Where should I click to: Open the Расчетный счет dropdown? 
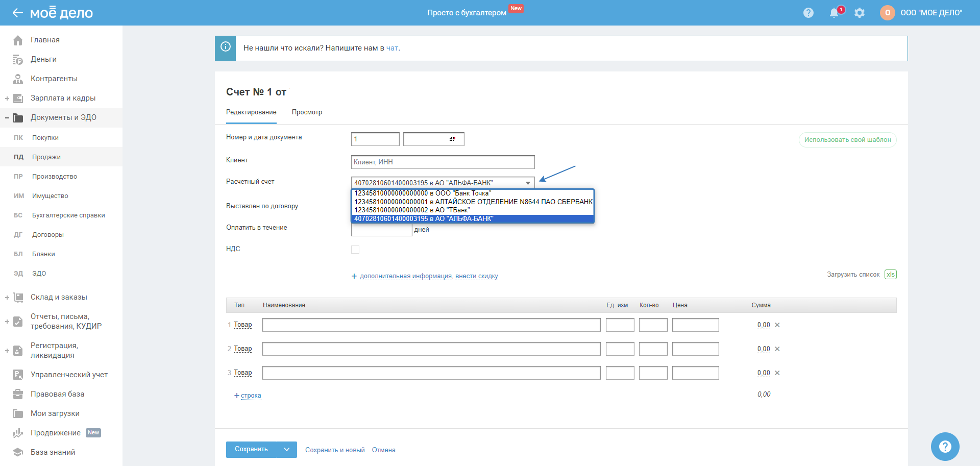[x=443, y=183]
